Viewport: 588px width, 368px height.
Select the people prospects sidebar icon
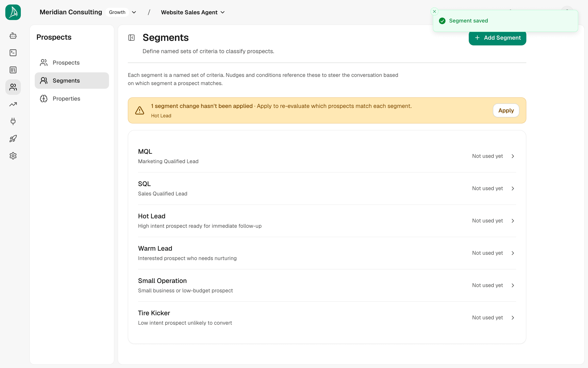13,87
